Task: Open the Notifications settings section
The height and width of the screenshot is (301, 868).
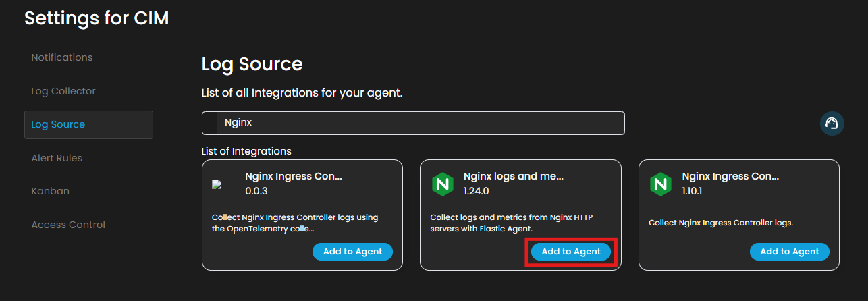Action: click(x=62, y=57)
